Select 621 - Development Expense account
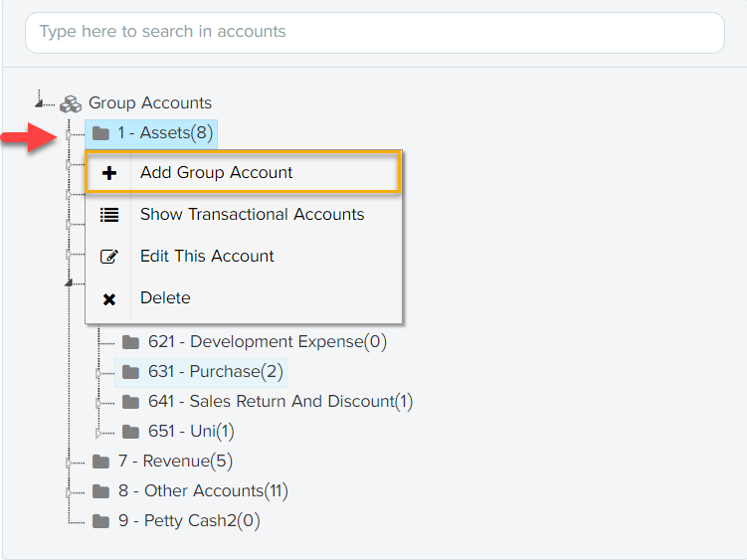The image size is (747, 560). click(x=267, y=342)
